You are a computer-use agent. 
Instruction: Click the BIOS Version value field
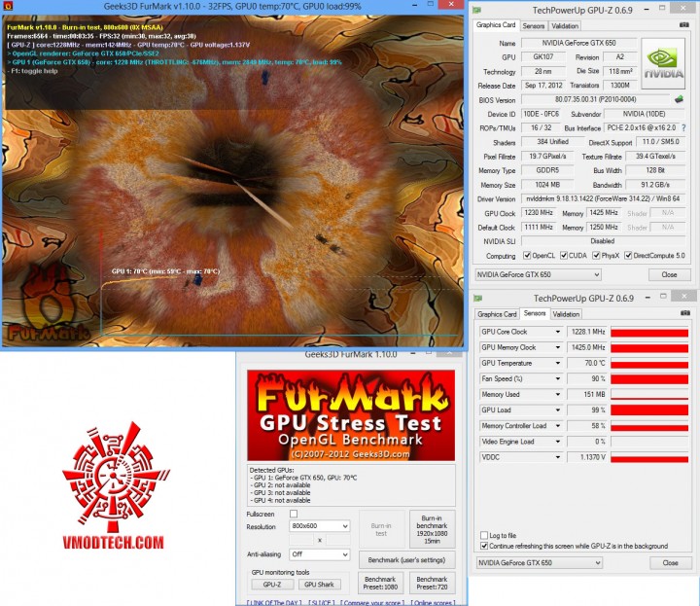pyautogui.click(x=596, y=99)
